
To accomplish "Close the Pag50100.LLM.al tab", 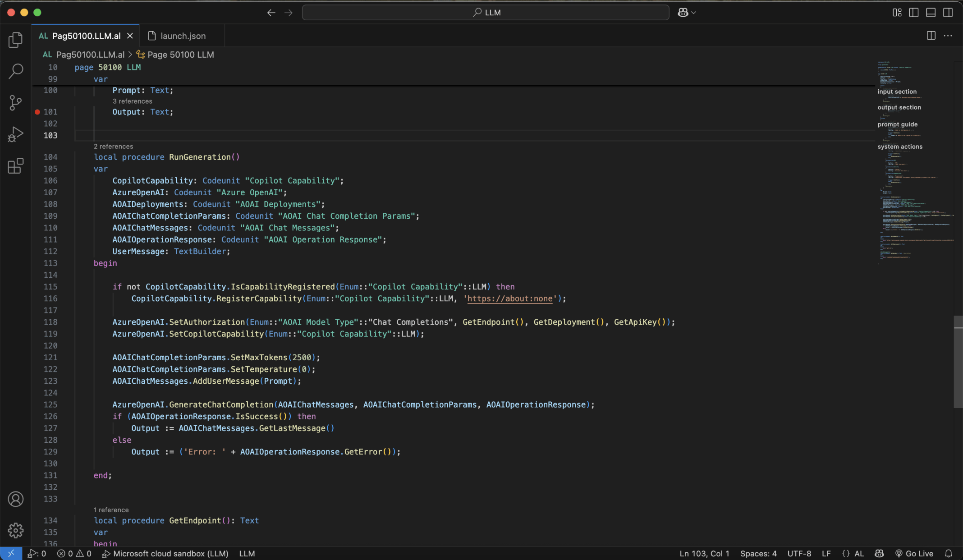I will 130,36.
